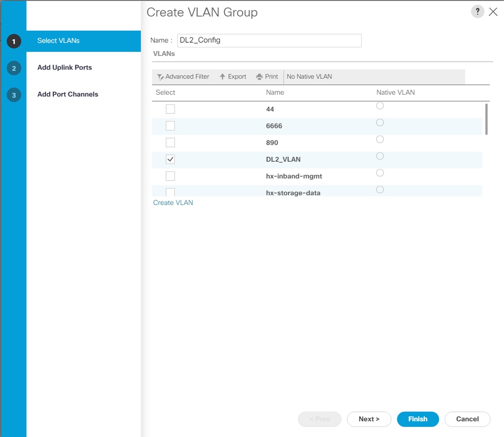The height and width of the screenshot is (437, 504).
Task: Uncheck the DL2_VLAN checkbox
Action: [x=171, y=159]
